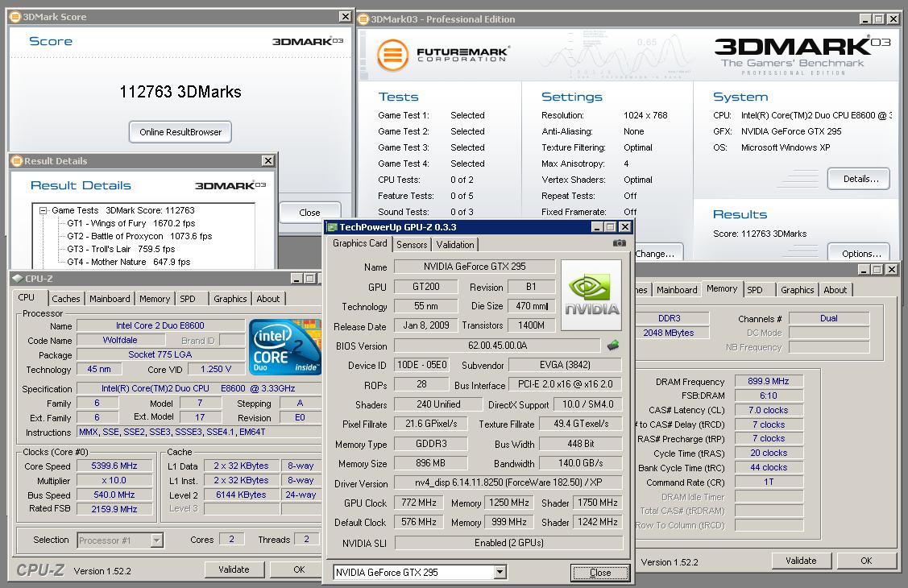Screen dimensions: 908x588
Task: Switch to the Validation tab in GPU-Z
Action: [x=455, y=245]
